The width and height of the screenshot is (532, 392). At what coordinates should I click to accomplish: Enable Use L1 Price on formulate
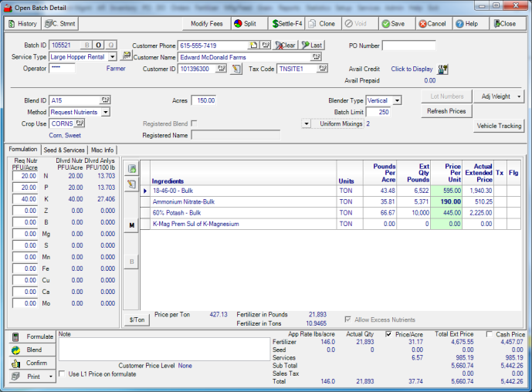coord(63,374)
